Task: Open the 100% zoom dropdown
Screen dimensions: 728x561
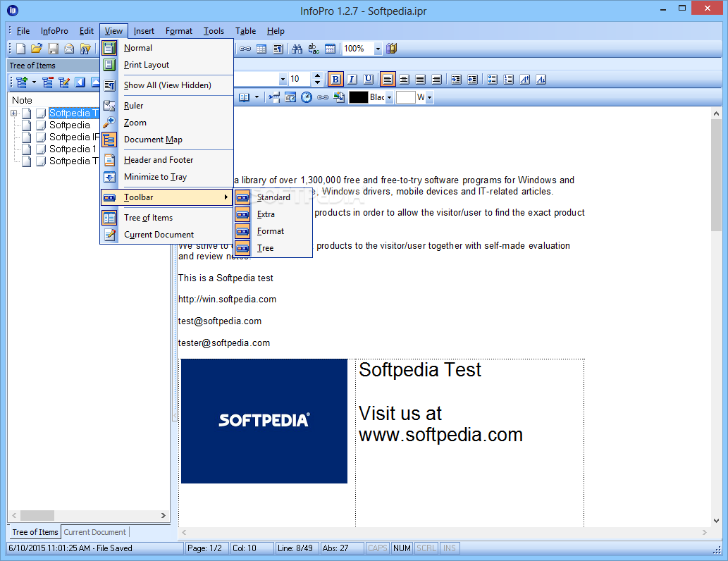Action: 378,49
